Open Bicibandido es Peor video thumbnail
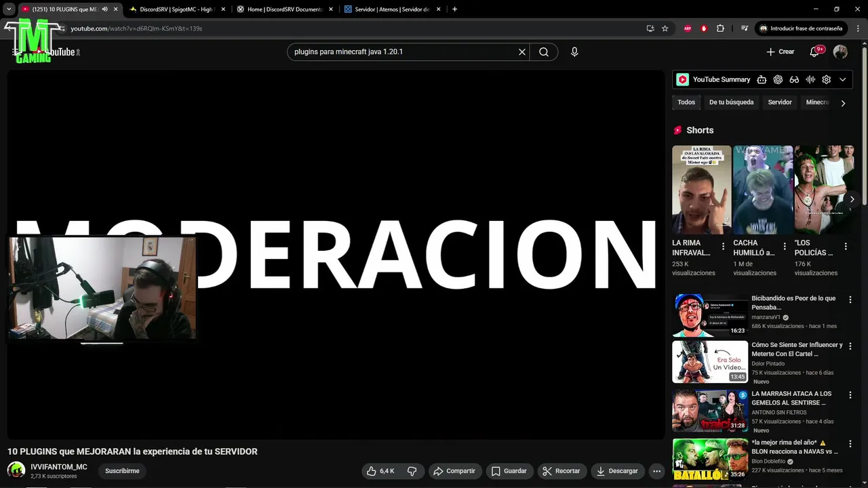 pyautogui.click(x=710, y=315)
